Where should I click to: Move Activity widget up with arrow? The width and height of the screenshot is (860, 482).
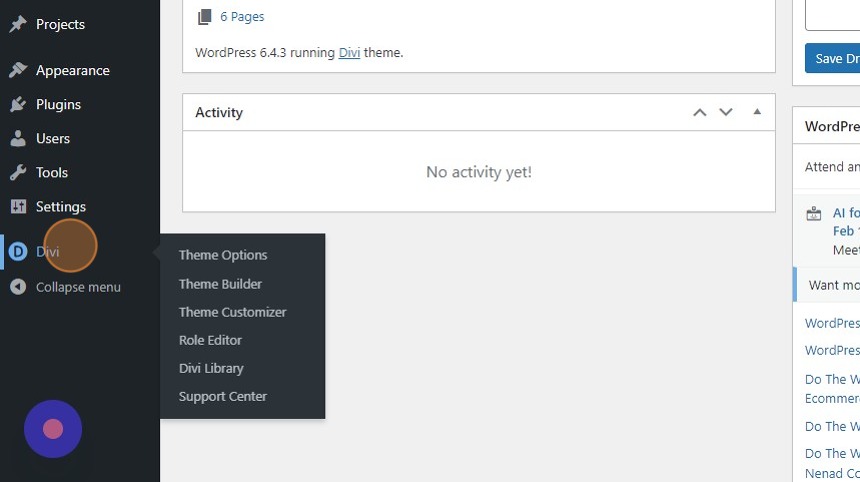[700, 112]
